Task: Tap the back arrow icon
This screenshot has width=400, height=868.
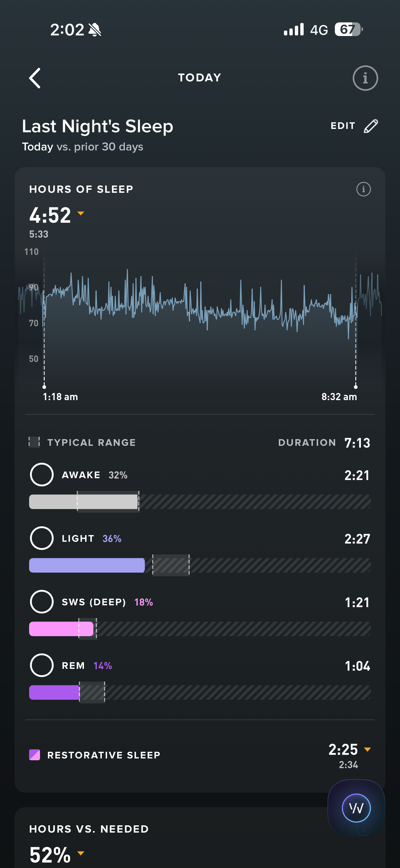Action: tap(35, 78)
